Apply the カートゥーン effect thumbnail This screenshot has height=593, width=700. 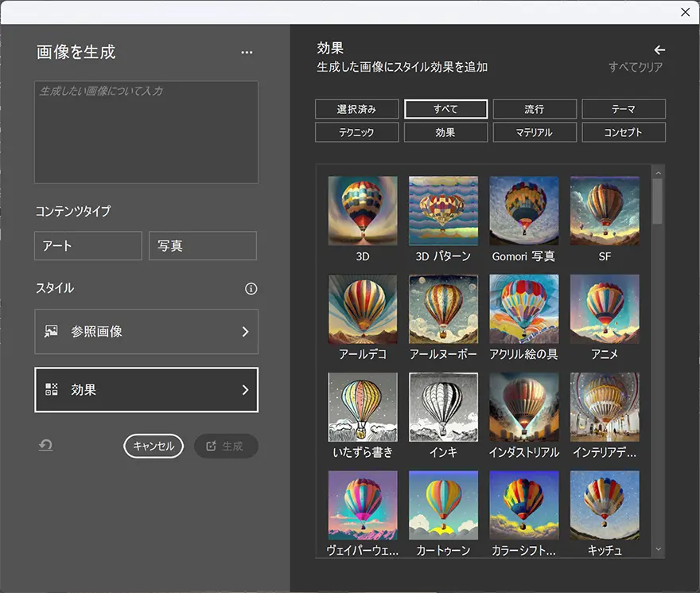[x=443, y=505]
